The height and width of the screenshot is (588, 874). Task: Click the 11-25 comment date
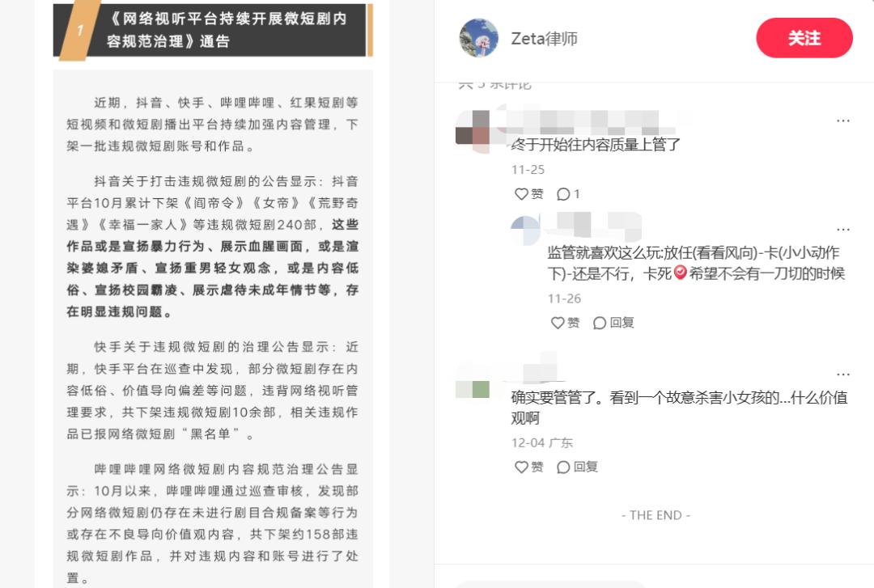[x=528, y=169]
